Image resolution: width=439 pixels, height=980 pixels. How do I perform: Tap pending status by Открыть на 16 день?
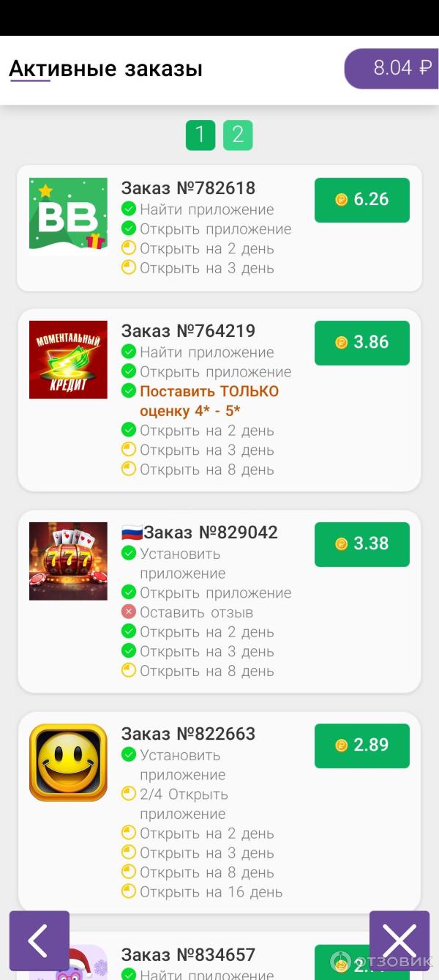(129, 891)
